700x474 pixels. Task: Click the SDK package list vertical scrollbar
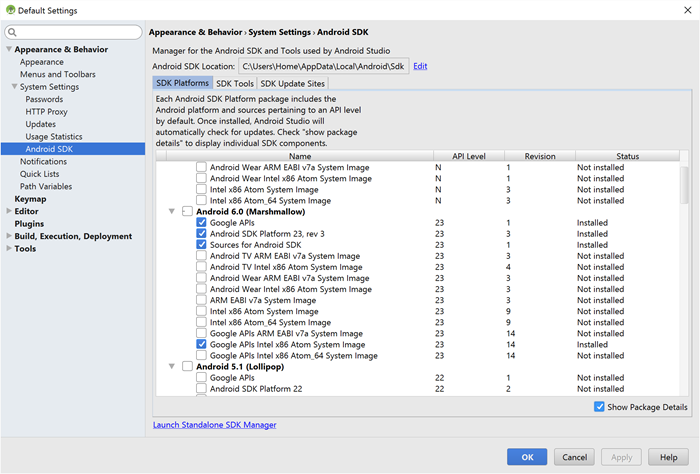pyautogui.click(x=684, y=185)
